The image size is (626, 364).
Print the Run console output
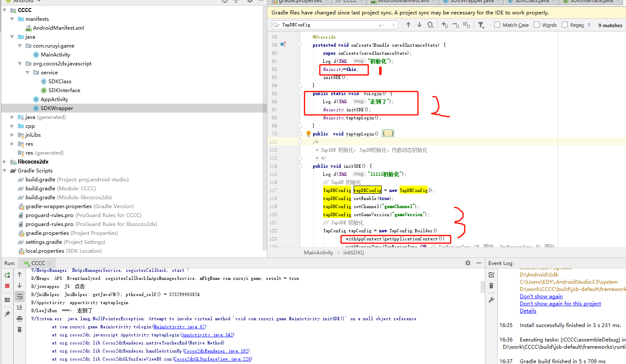click(x=20, y=319)
